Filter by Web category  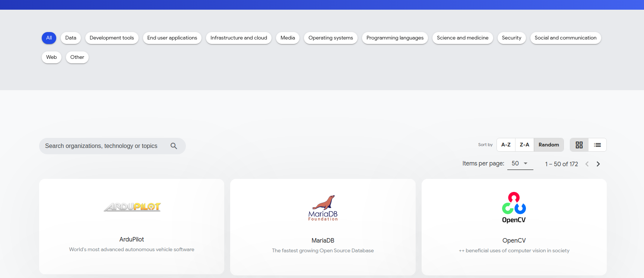51,57
